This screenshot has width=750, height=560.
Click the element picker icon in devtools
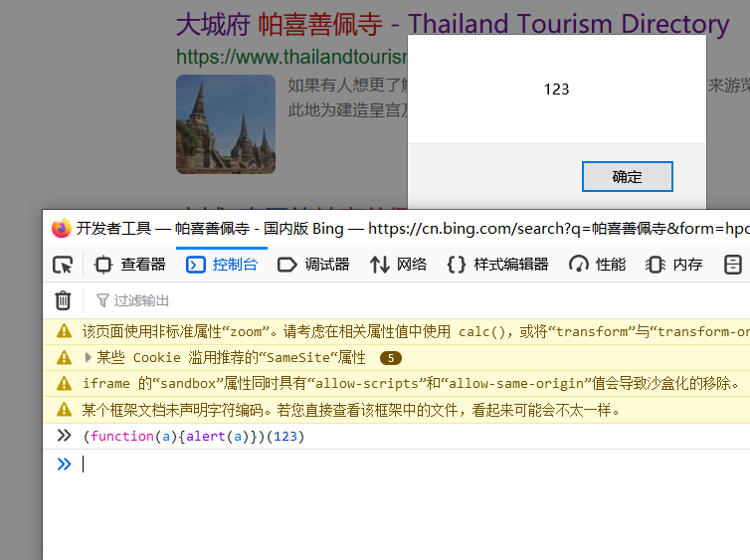(63, 265)
